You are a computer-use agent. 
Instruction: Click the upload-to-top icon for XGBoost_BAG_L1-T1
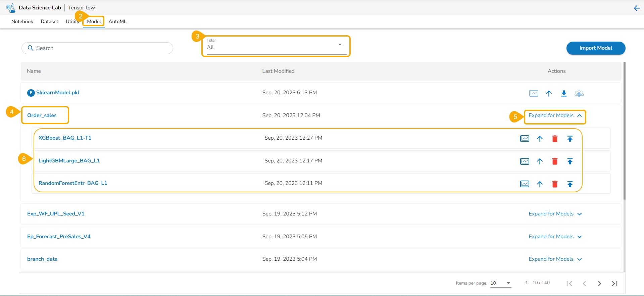click(x=570, y=139)
